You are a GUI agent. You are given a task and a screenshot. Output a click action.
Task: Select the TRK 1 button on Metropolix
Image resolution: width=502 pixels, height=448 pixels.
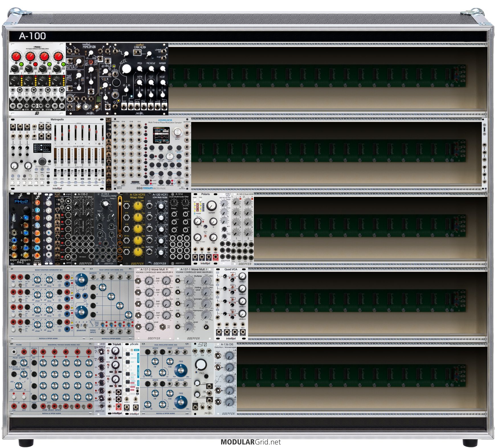pyautogui.click(x=36, y=170)
